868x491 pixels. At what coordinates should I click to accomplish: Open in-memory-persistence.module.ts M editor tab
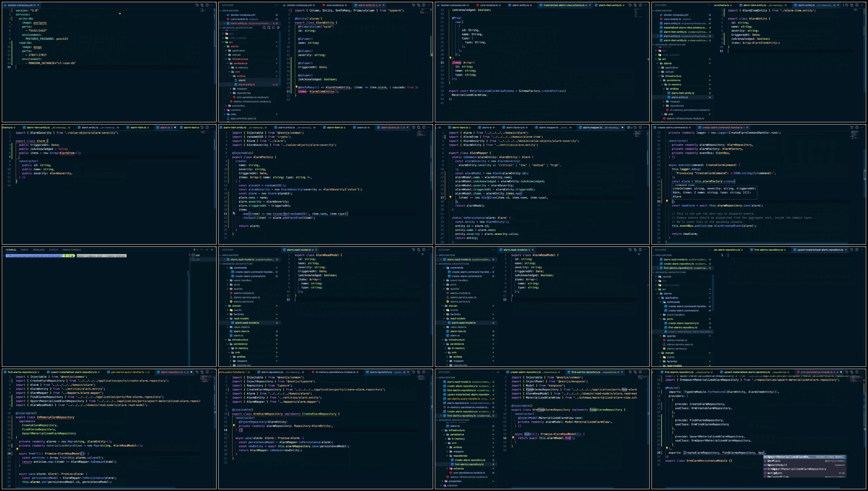tap(335, 372)
